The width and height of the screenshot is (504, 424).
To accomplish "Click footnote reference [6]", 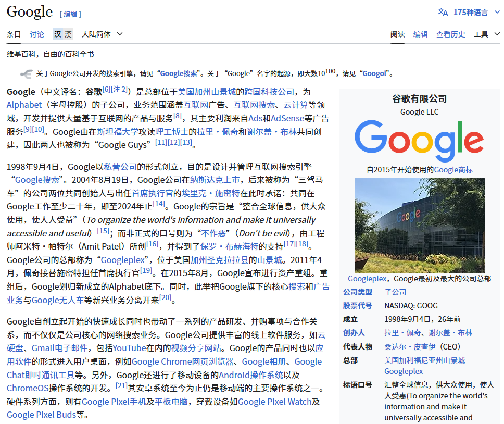I will coord(106,90).
